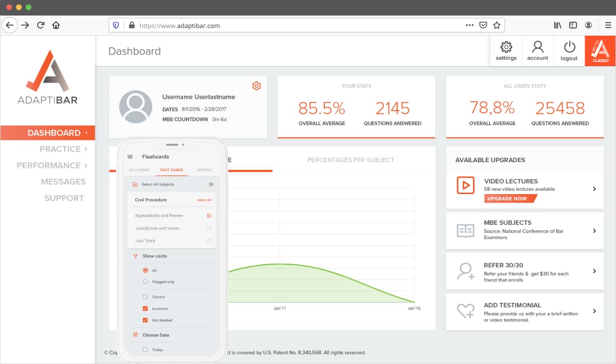Image resolution: width=616 pixels, height=364 pixels.
Task: Select the Past Cards tab
Action: pos(171,170)
